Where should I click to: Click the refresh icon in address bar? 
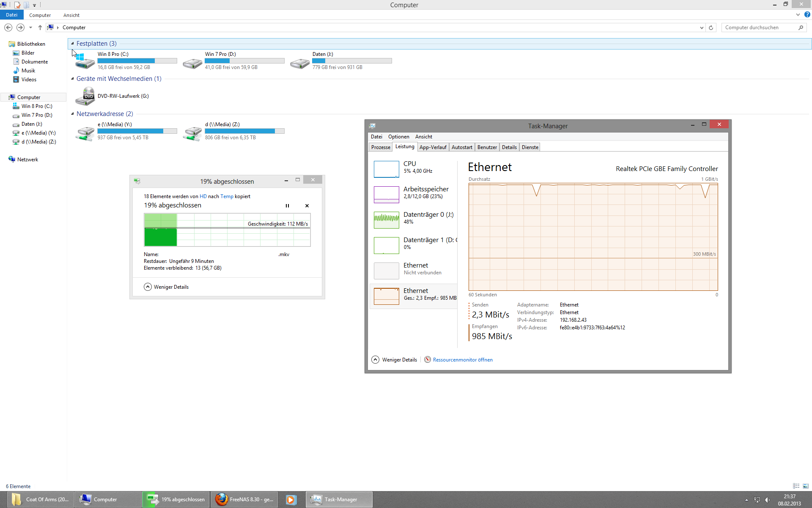pyautogui.click(x=711, y=28)
